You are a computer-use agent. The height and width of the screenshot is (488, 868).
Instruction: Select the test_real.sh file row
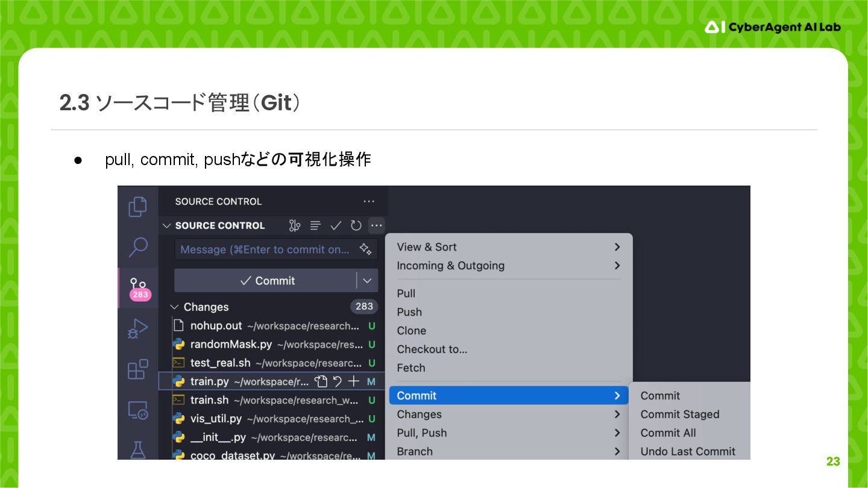[x=271, y=363]
